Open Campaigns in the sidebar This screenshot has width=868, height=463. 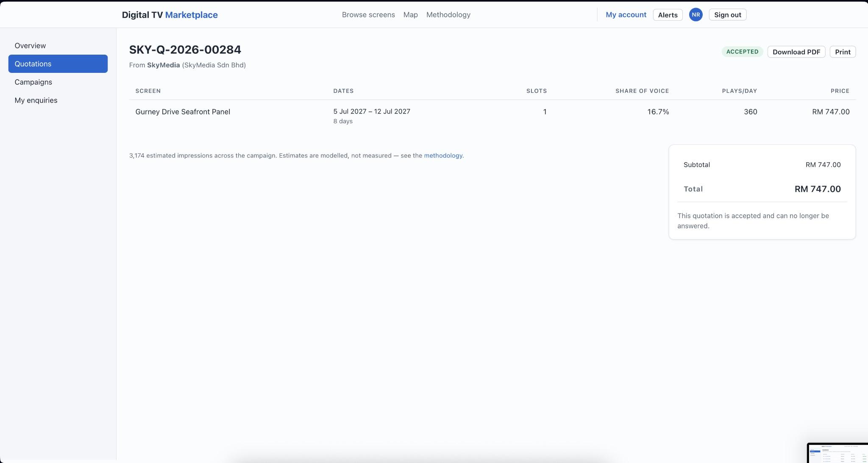[58, 82]
